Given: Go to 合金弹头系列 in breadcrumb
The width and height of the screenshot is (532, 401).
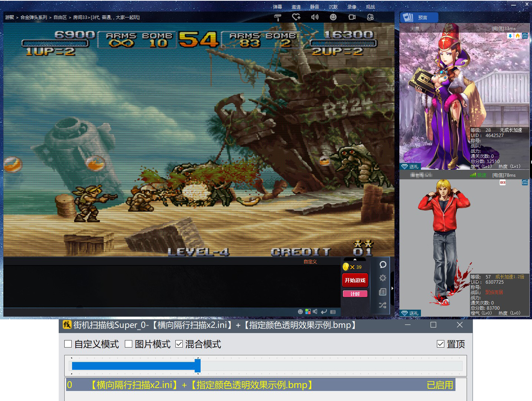Looking at the screenshot, I should pos(34,17).
